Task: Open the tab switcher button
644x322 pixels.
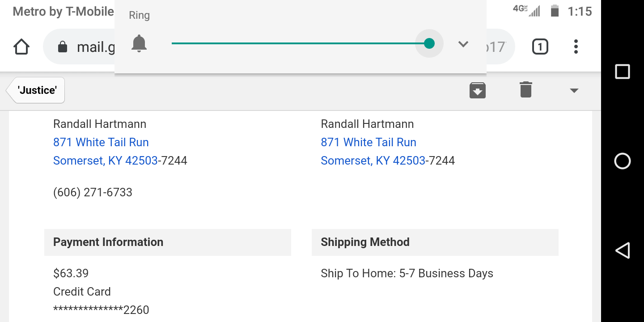Action: tap(540, 47)
